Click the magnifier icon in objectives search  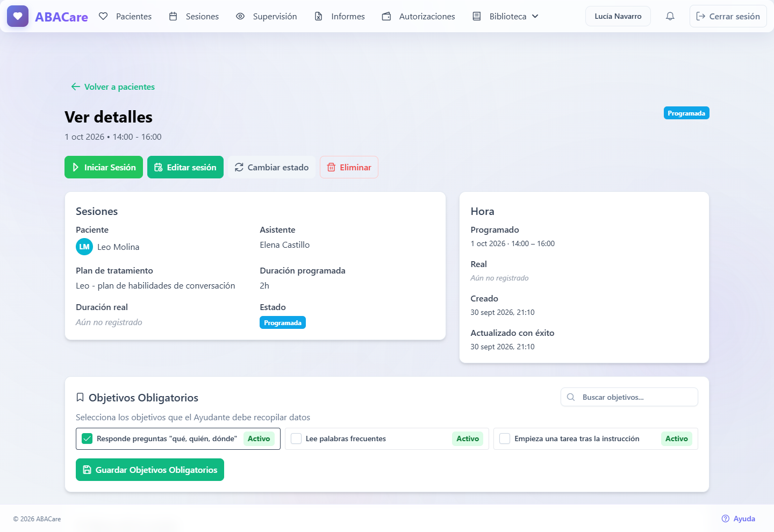[571, 397]
